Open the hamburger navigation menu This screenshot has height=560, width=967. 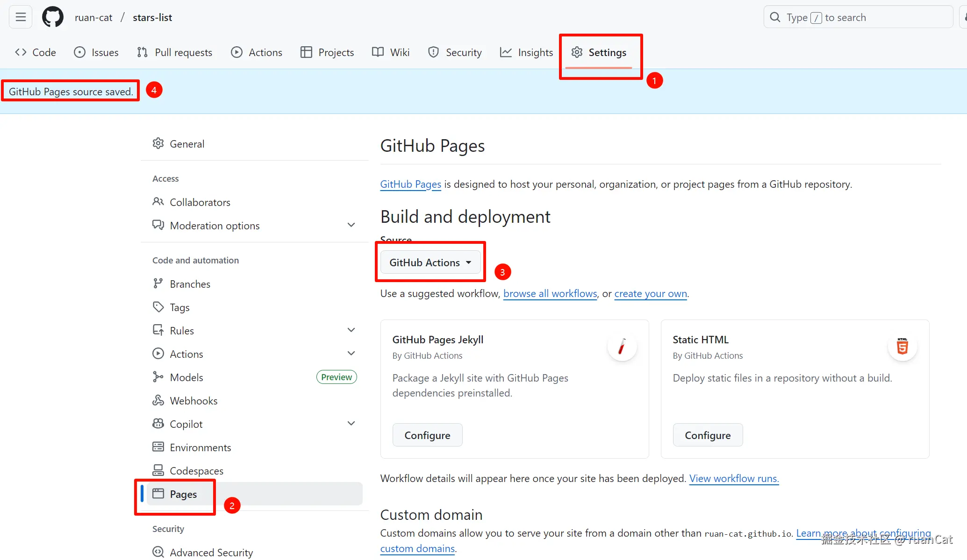[x=21, y=17]
